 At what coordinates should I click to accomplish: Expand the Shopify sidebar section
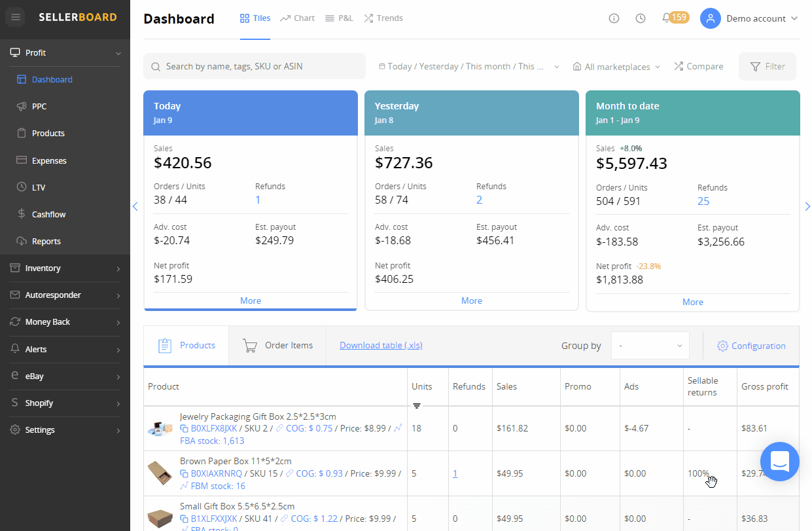65,403
